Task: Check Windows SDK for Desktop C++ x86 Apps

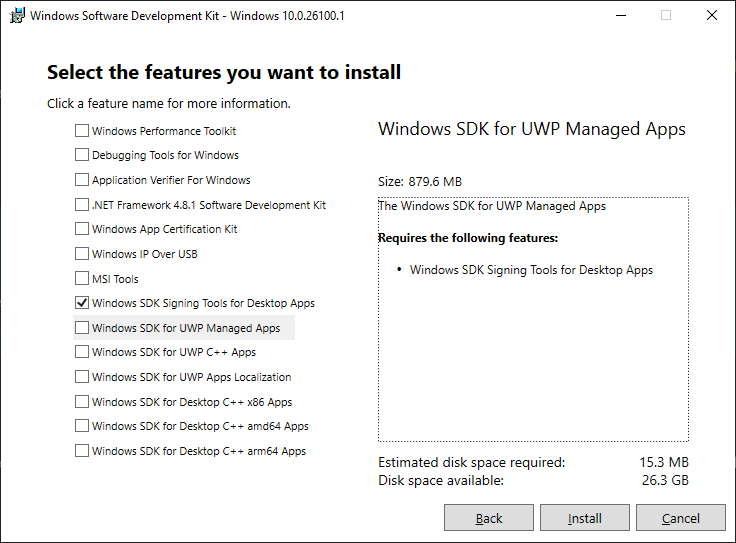Action: tap(82, 402)
